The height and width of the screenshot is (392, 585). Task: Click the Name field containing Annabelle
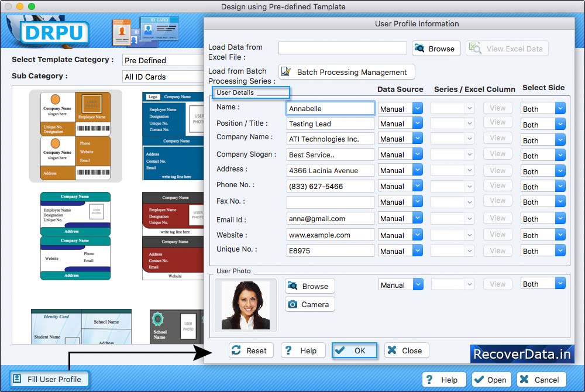[330, 109]
